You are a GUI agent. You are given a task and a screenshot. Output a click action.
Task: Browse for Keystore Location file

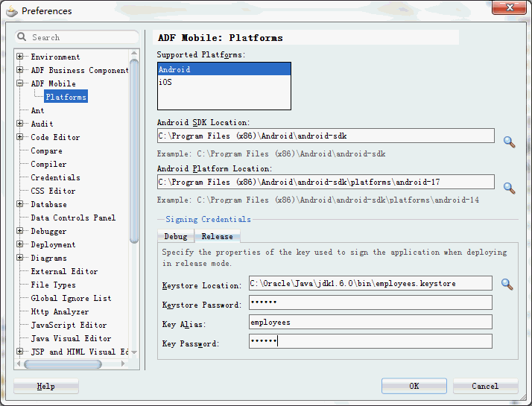pos(507,285)
